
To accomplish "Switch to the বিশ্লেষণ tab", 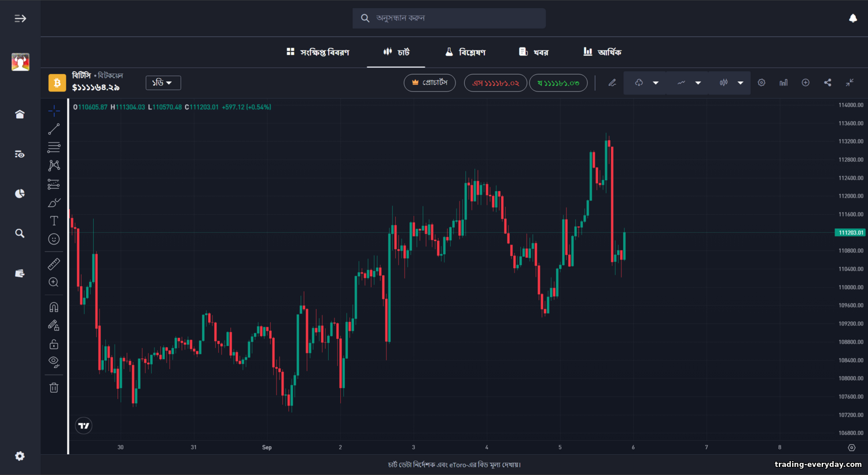I will pyautogui.click(x=465, y=52).
